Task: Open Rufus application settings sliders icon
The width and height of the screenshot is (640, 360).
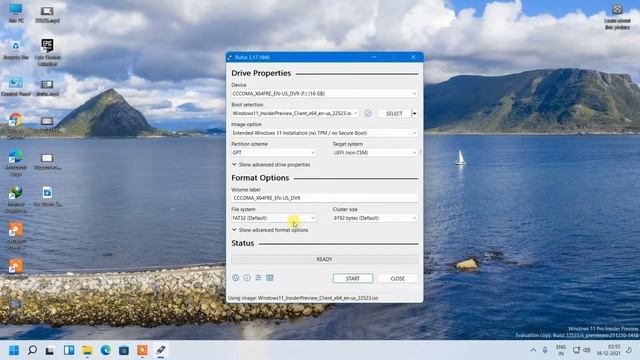Action: pyautogui.click(x=258, y=278)
